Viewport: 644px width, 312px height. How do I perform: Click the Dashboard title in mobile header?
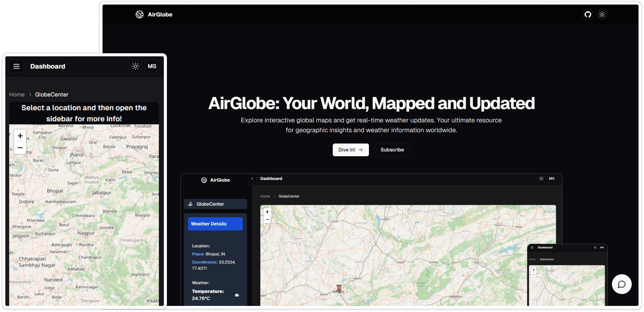click(48, 66)
